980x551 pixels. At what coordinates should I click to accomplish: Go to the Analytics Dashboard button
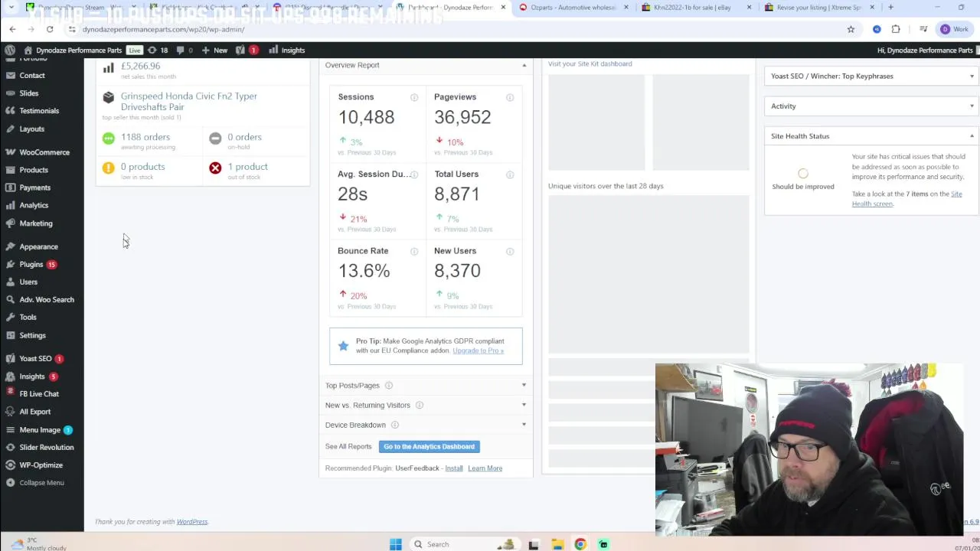(x=429, y=446)
